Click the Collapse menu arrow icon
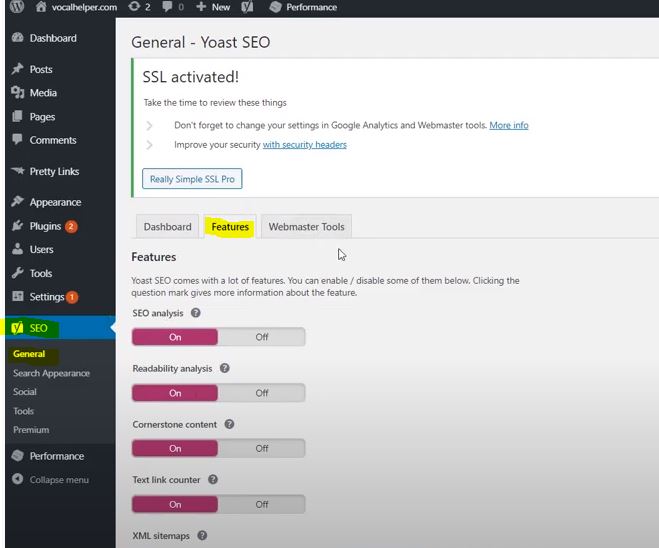Viewport: 659px width, 548px height. [x=18, y=479]
